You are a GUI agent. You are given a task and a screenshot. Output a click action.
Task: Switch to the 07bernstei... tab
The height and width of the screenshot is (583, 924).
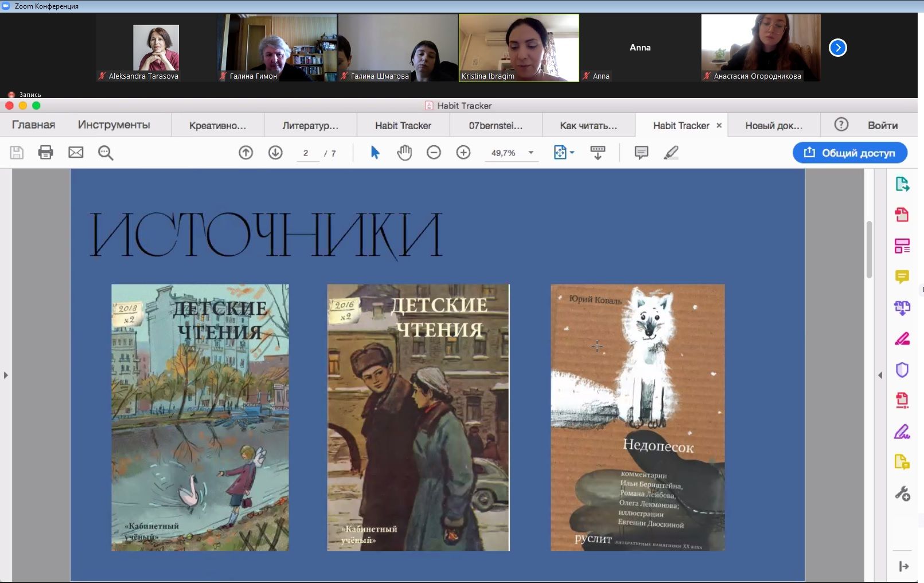(x=496, y=126)
